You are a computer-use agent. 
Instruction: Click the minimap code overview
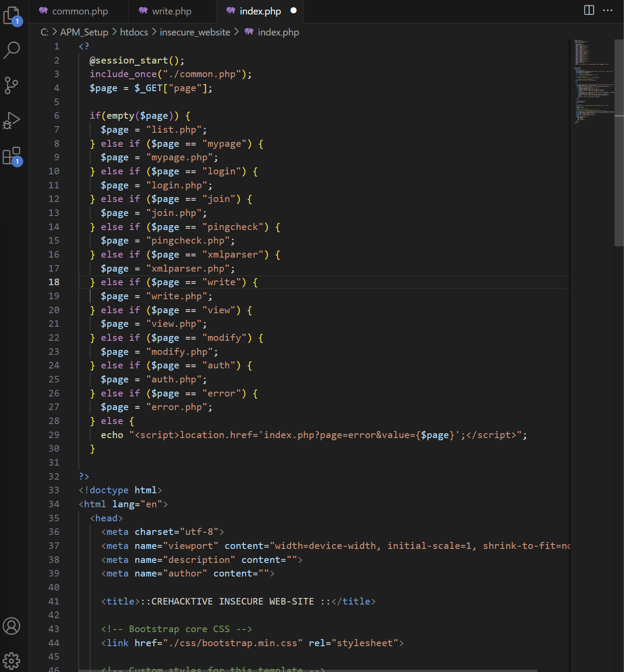594,81
